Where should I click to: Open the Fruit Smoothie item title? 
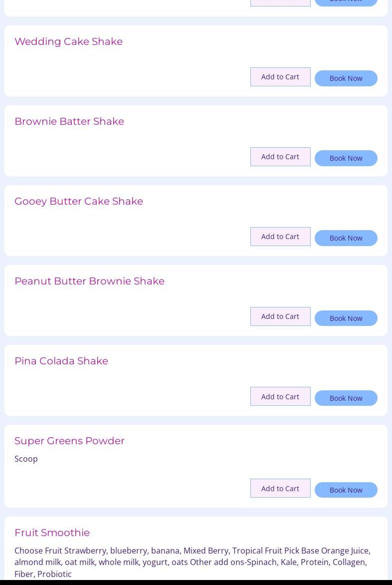[x=52, y=533]
